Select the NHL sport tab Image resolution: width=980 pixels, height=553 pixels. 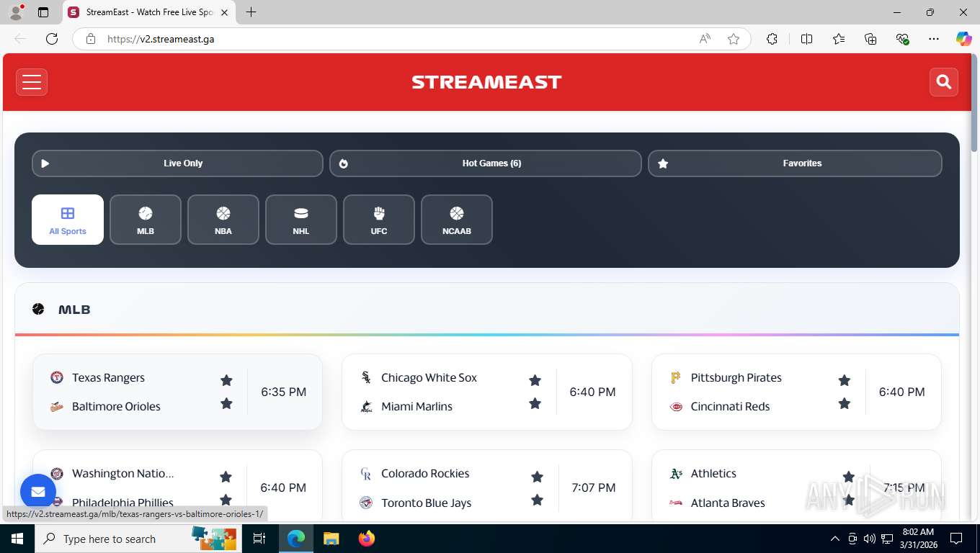[301, 220]
